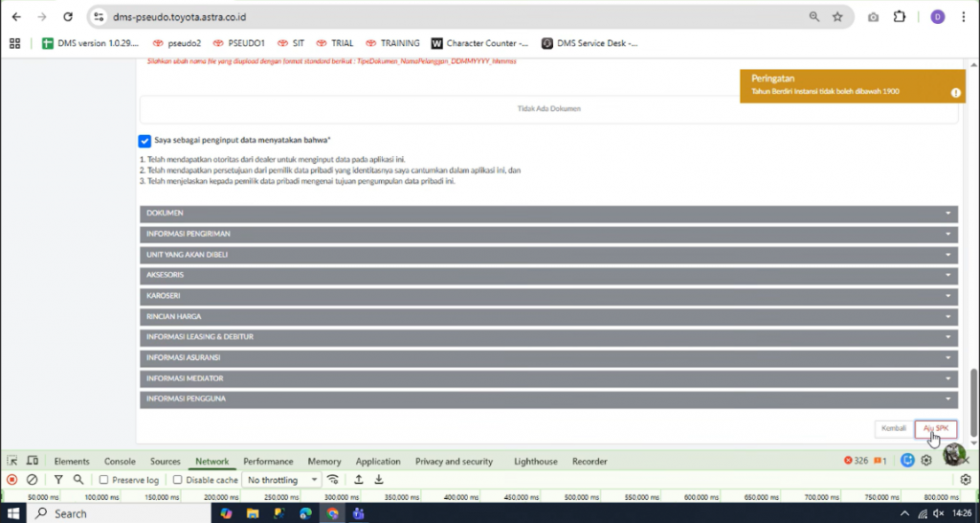Click the Kembali button
The image size is (980, 523).
892,428
